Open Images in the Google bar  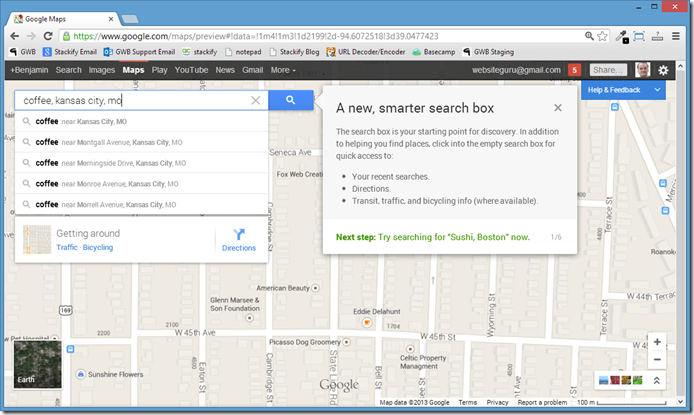pyautogui.click(x=101, y=70)
